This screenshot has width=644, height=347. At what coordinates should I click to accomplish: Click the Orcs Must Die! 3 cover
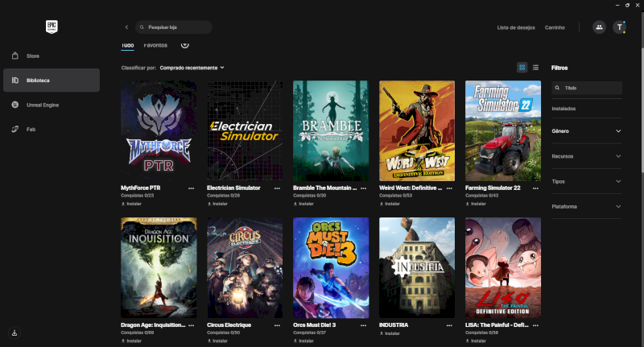331,267
